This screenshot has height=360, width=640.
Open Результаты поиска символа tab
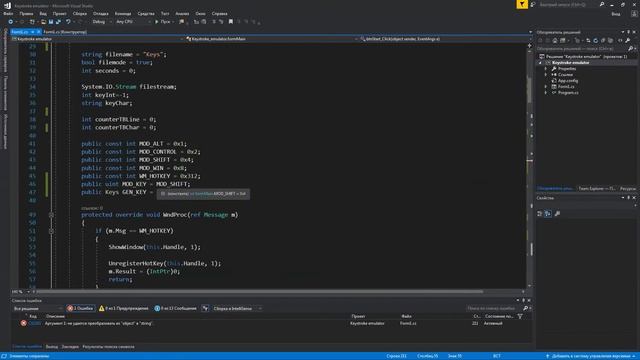[108, 347]
